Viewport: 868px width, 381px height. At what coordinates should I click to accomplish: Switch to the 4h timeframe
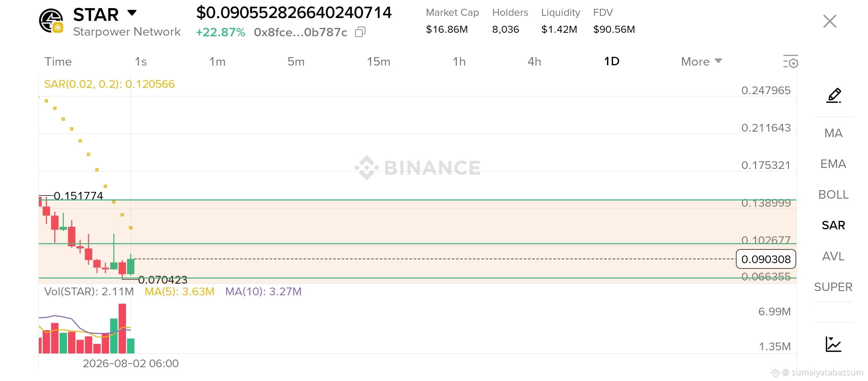[x=534, y=61]
